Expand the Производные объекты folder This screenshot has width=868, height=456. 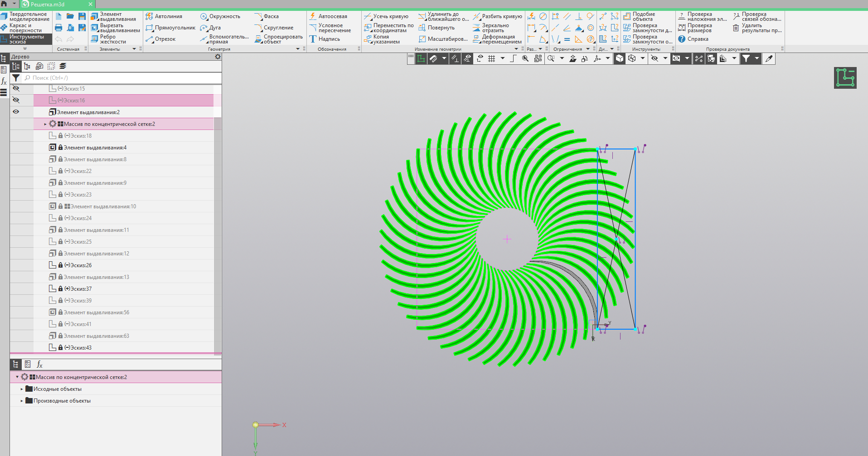coord(21,401)
